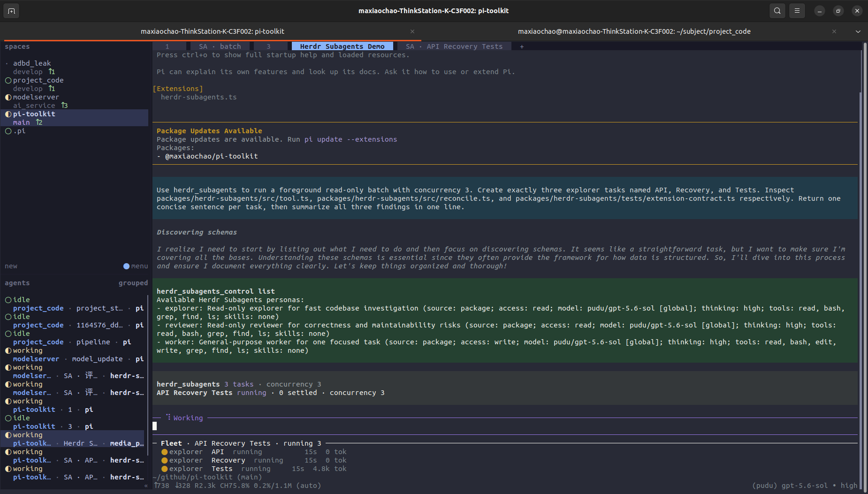This screenshot has height=494, width=868.
Task: Click the half-filled circle beside modelserver space
Action: tap(8, 97)
